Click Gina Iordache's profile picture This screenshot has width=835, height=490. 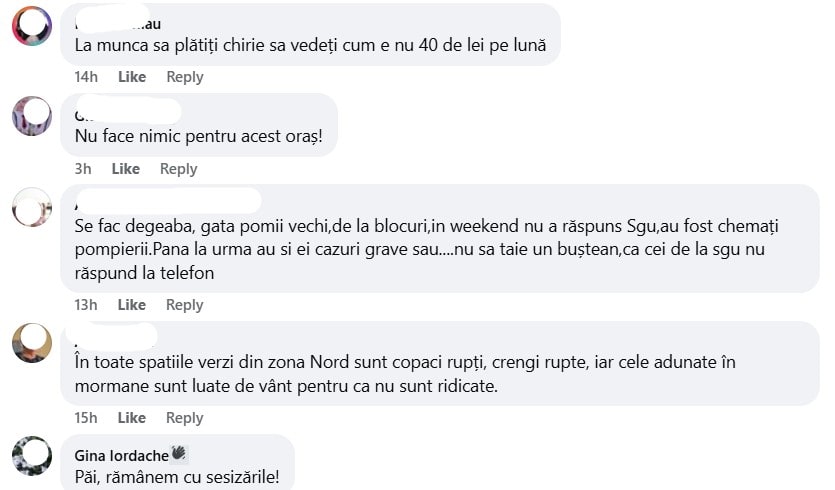click(x=31, y=456)
